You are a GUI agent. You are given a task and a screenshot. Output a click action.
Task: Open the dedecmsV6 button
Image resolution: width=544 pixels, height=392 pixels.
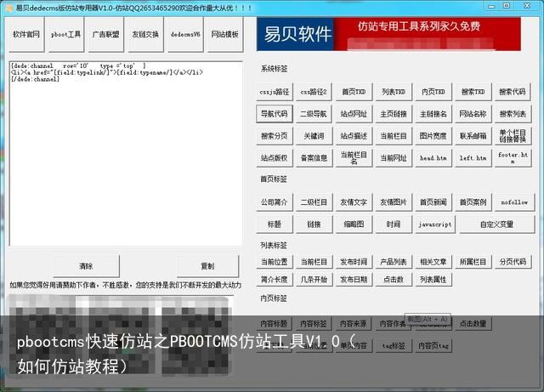click(185, 34)
